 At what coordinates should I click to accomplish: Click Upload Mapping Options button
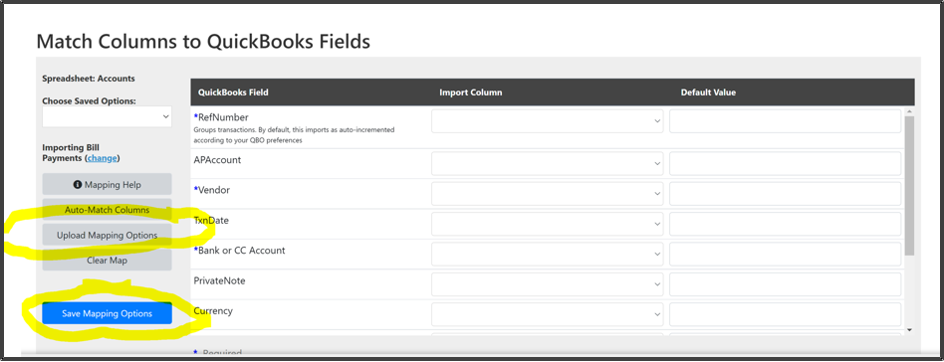[107, 235]
